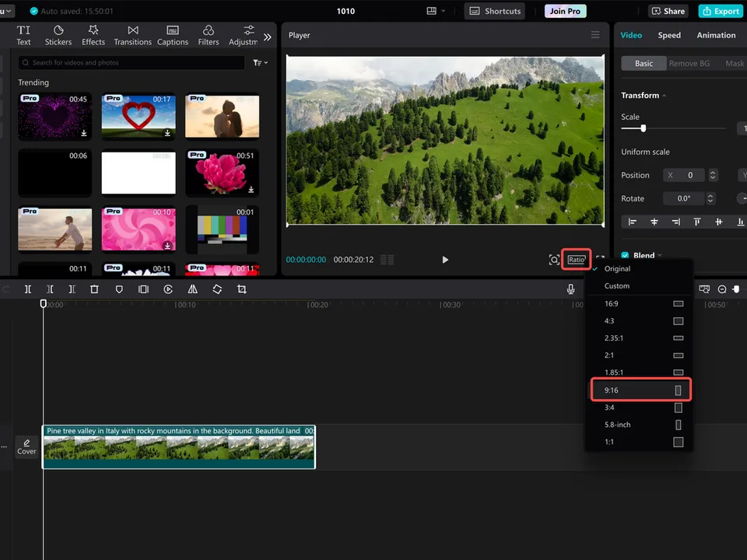
Task: Click the marker shield icon
Action: [x=119, y=289]
